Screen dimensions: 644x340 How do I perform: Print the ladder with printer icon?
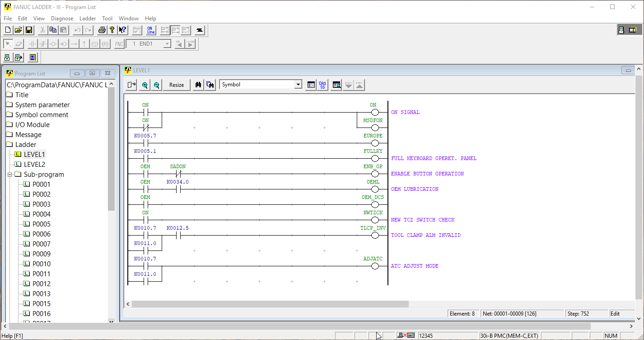(x=102, y=30)
